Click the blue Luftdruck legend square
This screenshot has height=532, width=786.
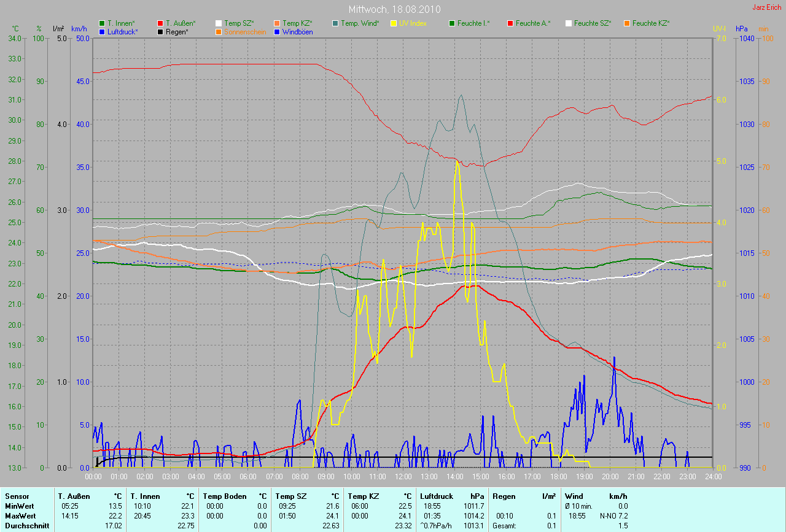click(x=103, y=31)
